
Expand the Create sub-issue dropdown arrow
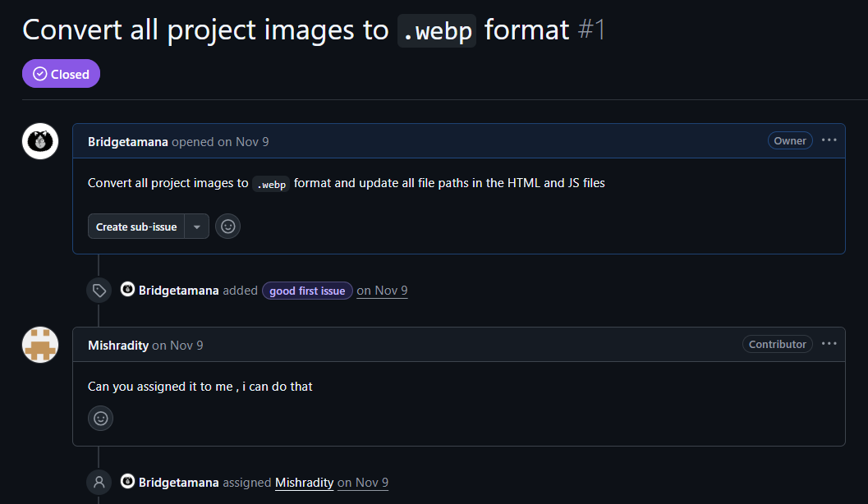(196, 227)
